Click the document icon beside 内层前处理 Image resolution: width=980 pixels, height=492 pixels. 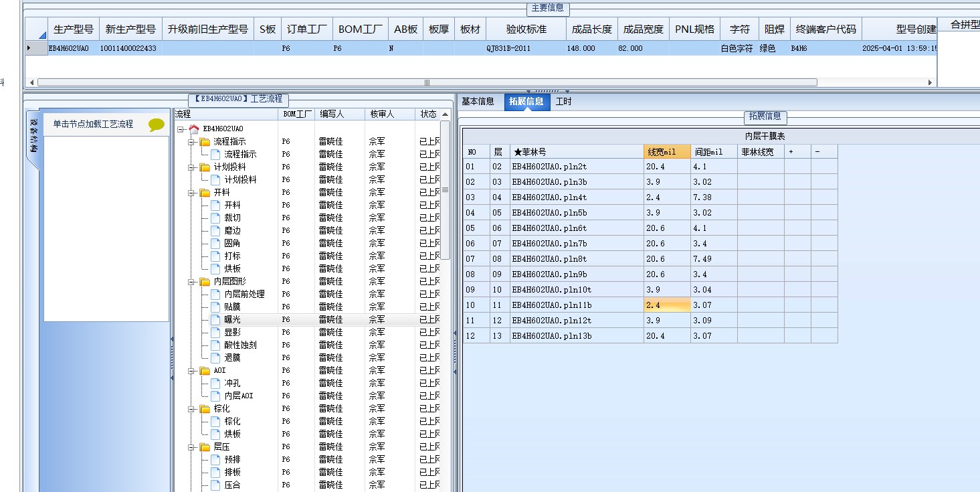click(x=215, y=295)
